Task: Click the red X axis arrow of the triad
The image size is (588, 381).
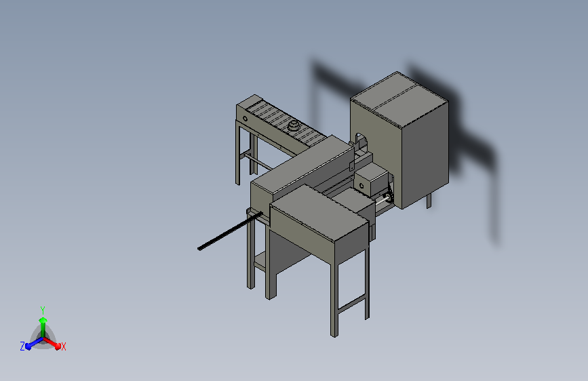Action: pos(52,343)
